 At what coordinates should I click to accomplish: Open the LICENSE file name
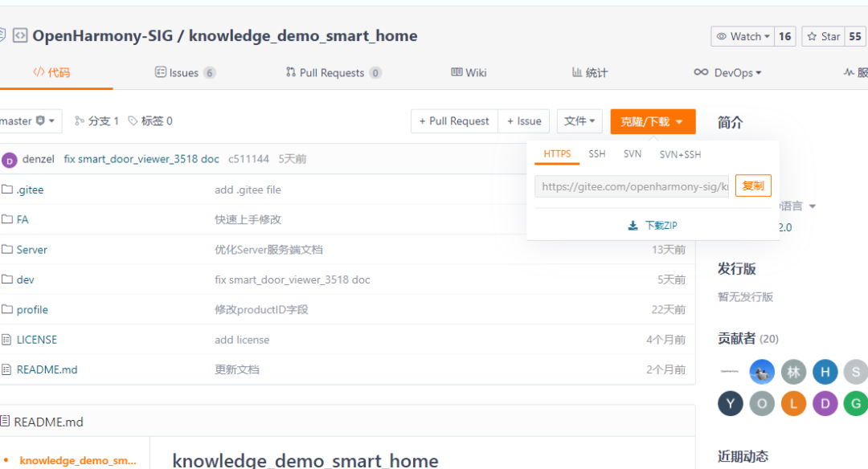pos(36,340)
